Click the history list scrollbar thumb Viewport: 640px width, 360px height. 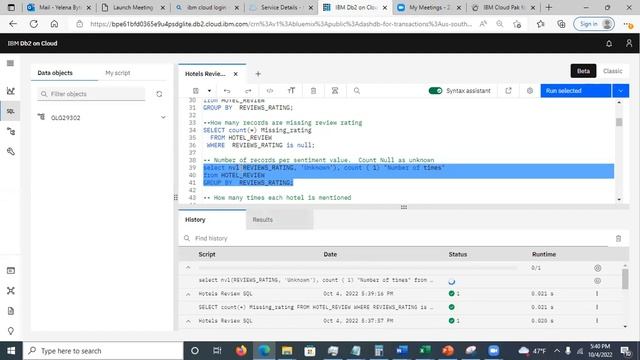point(625,279)
